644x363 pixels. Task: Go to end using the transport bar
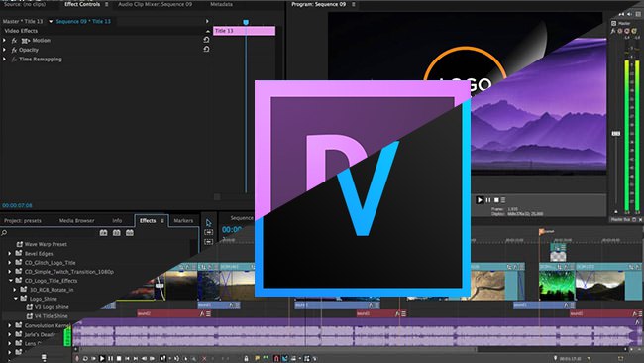coord(135,358)
